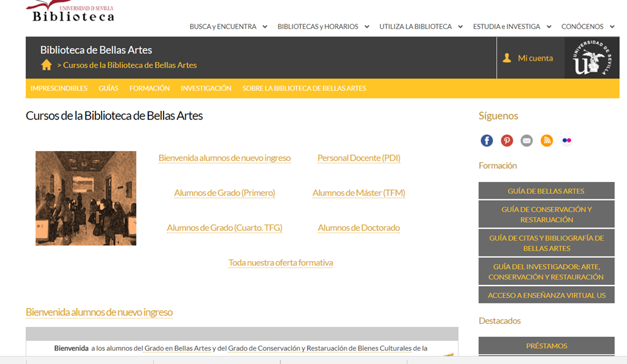Screen dimensions: 627x364
Task: Expand the CONÓCENOS dropdown menu
Action: click(x=588, y=26)
